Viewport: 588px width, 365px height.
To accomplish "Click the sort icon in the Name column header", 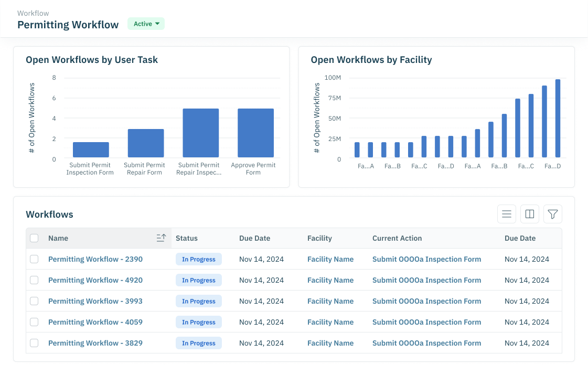I will tap(161, 238).
